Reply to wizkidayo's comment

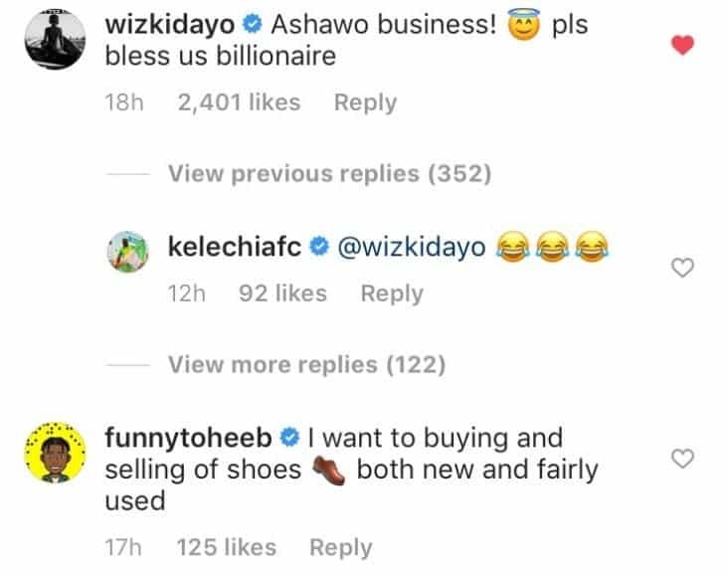pyautogui.click(x=365, y=102)
